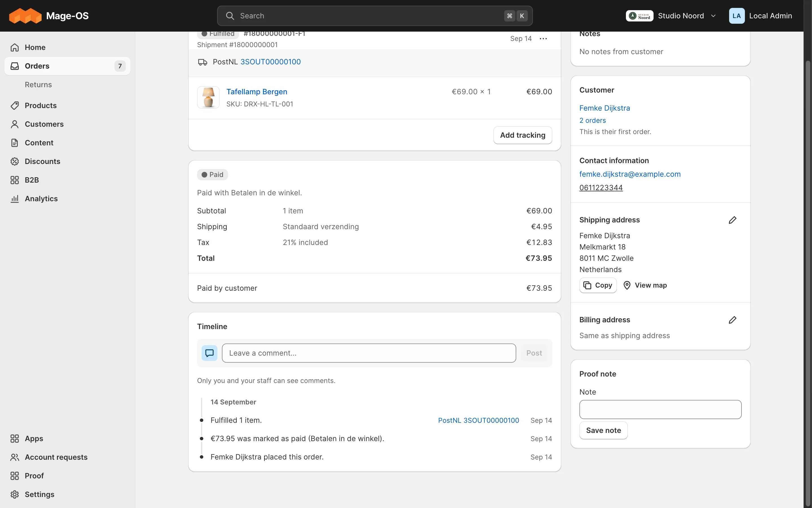This screenshot has width=812, height=508.
Task: Click the Mage-OS logo
Action: (x=49, y=16)
